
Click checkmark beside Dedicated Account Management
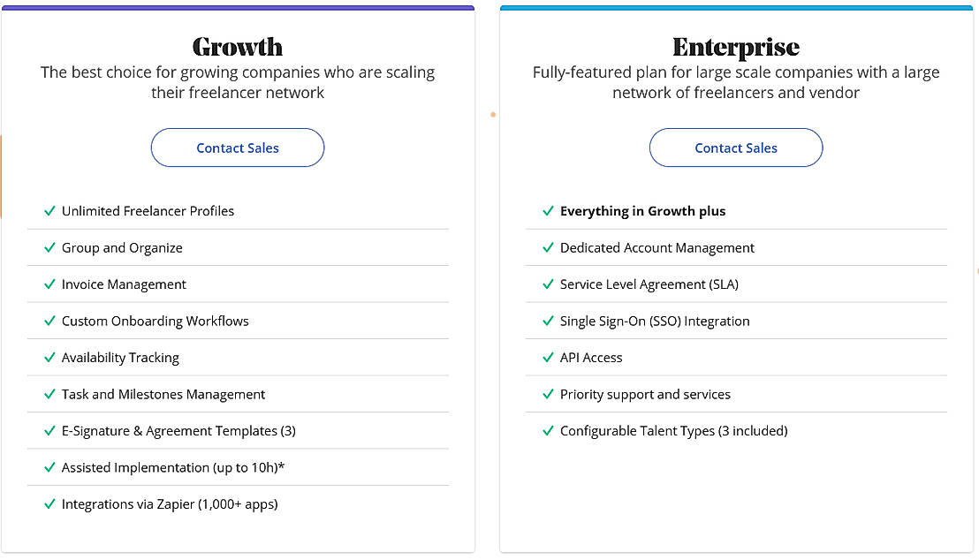point(548,248)
